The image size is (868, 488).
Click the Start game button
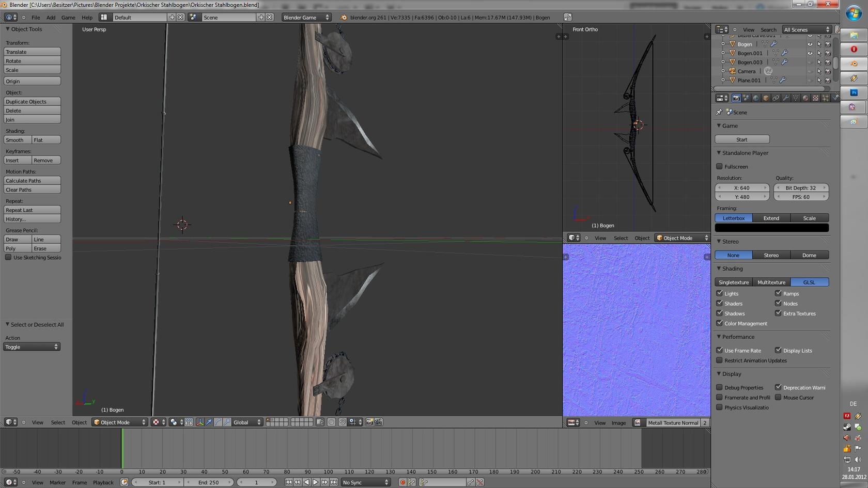(742, 139)
